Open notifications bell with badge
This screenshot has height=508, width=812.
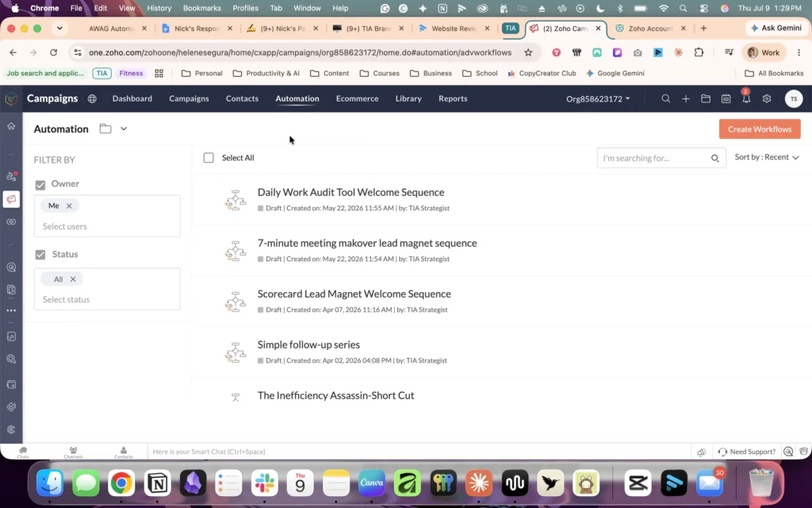click(x=746, y=98)
